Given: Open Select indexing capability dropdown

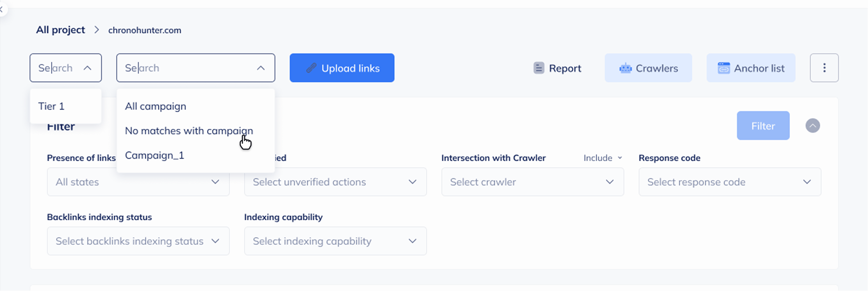Looking at the screenshot, I should coord(335,241).
